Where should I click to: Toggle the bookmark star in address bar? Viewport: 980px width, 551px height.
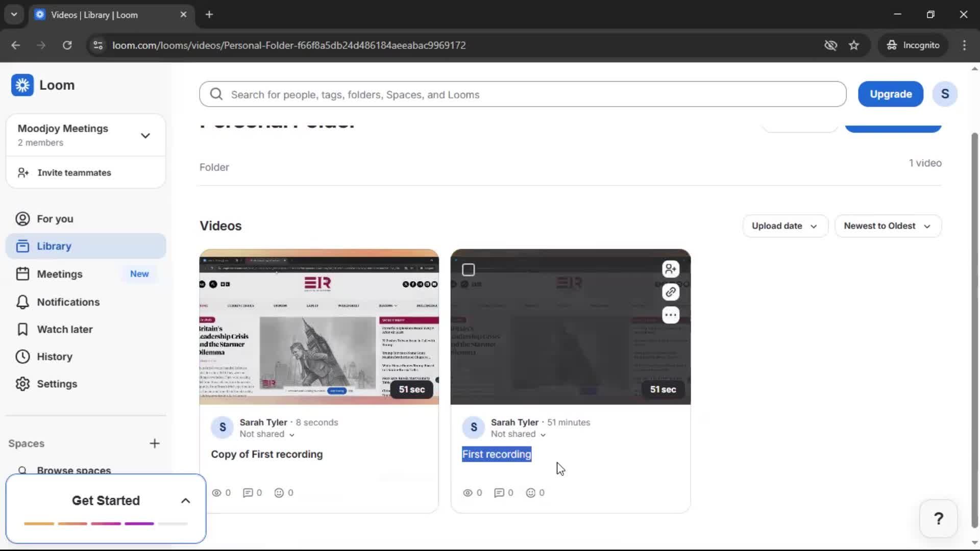coord(854,45)
